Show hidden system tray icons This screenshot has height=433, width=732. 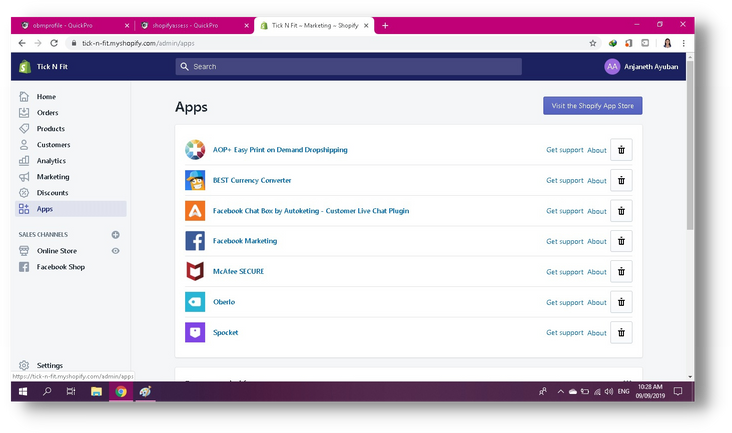coord(560,392)
